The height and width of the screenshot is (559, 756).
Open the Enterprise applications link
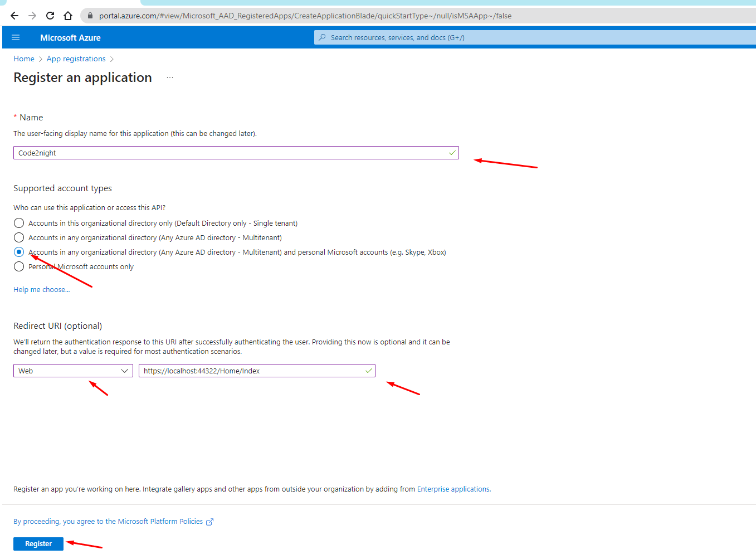pos(453,489)
